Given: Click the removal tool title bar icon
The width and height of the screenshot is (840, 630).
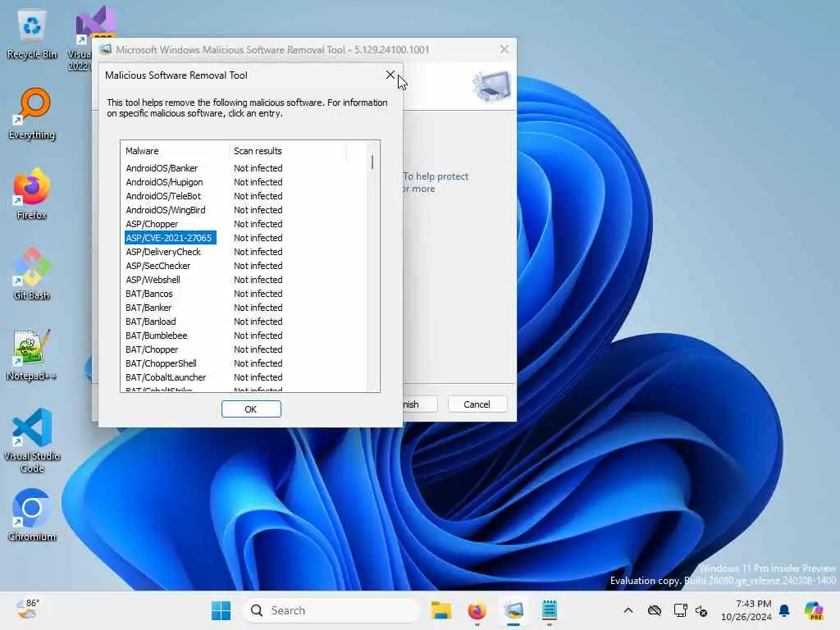Looking at the screenshot, I should point(106,49).
